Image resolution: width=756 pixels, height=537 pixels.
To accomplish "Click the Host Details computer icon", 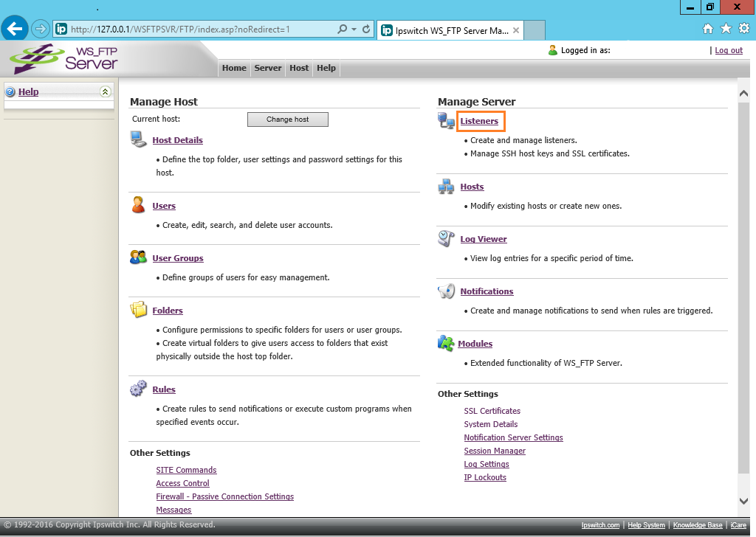I will pyautogui.click(x=138, y=139).
